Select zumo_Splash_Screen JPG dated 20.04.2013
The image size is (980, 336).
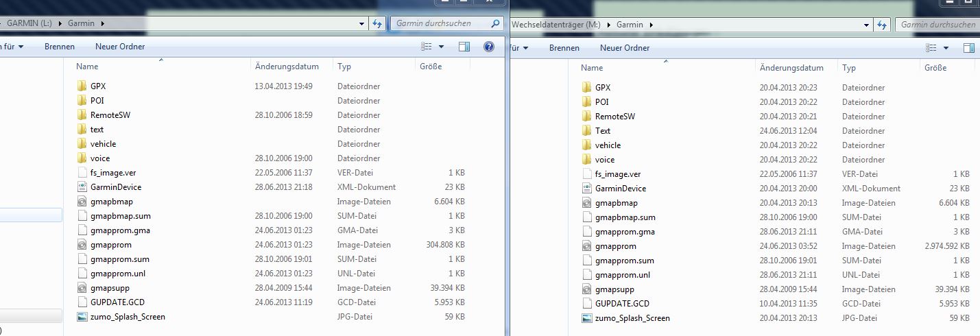(632, 318)
